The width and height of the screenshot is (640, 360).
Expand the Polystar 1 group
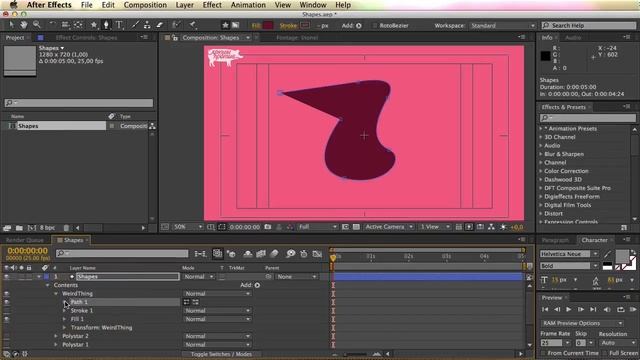coord(56,344)
